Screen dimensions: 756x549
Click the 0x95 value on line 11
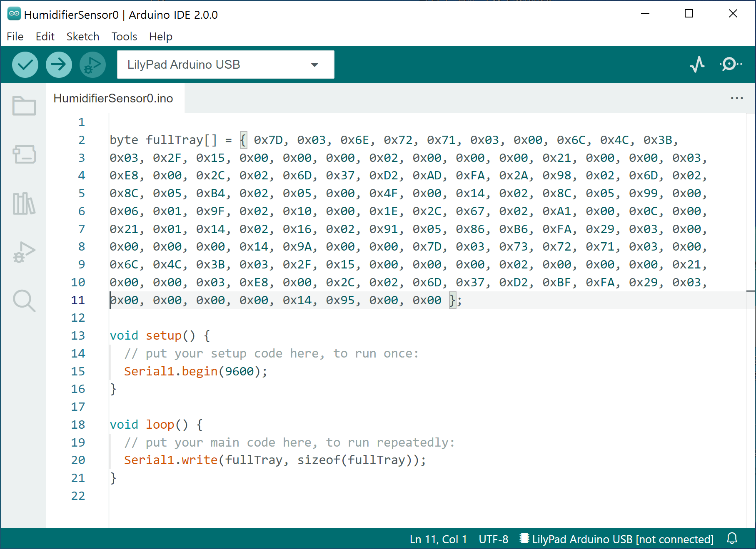click(340, 300)
